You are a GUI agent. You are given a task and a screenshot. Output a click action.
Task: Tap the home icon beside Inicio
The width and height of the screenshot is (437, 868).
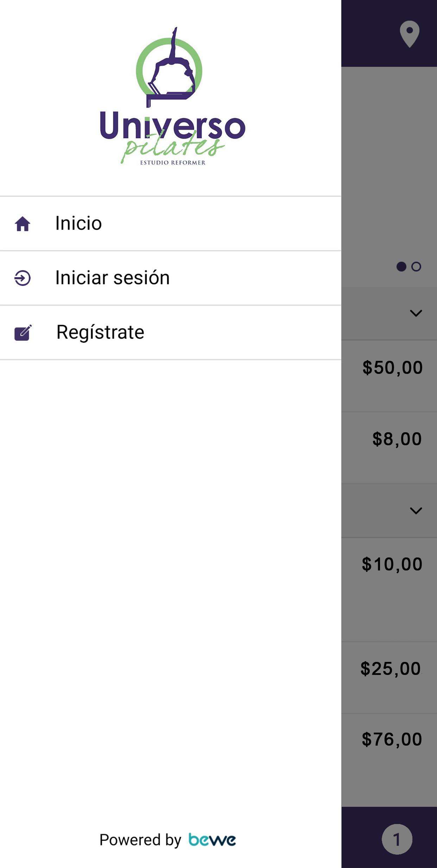pyautogui.click(x=23, y=224)
